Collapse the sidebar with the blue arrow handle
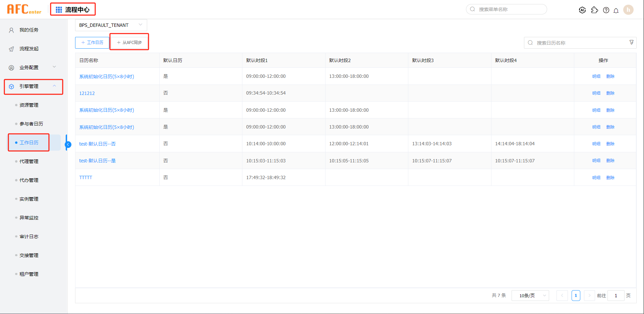Image resolution: width=644 pixels, height=314 pixels. (68, 145)
